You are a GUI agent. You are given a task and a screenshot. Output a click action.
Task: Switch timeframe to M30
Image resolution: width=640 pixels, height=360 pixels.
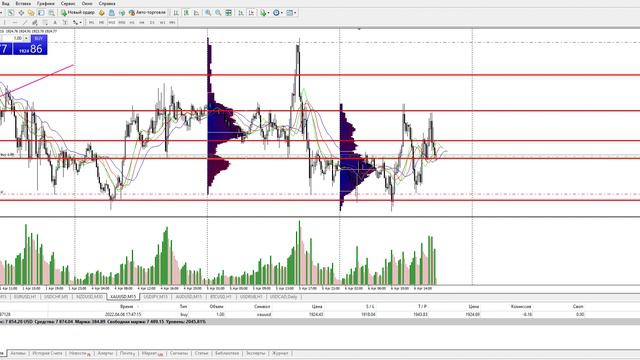(122, 22)
